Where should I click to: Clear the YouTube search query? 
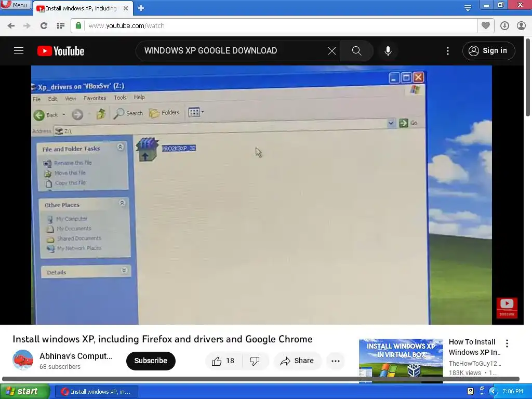point(332,51)
